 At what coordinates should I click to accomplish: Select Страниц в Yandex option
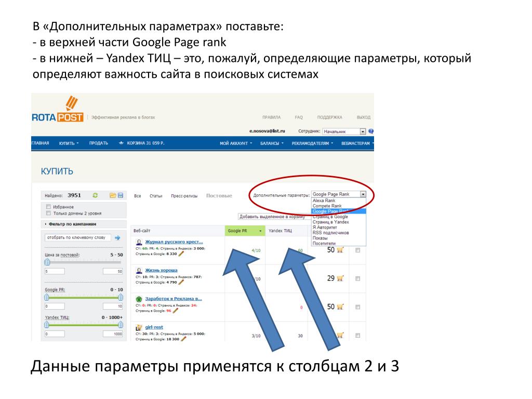click(339, 222)
